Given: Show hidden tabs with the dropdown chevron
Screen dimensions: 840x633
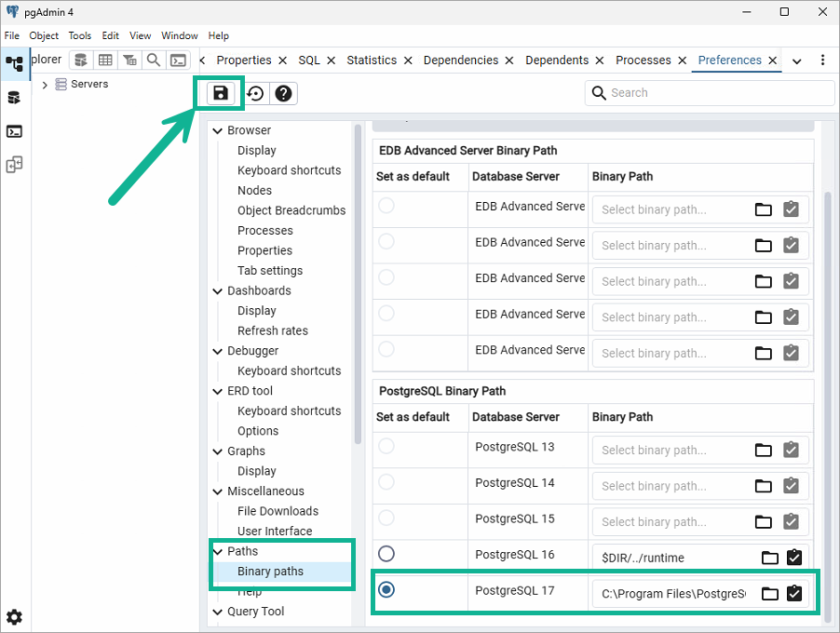Looking at the screenshot, I should click(797, 61).
